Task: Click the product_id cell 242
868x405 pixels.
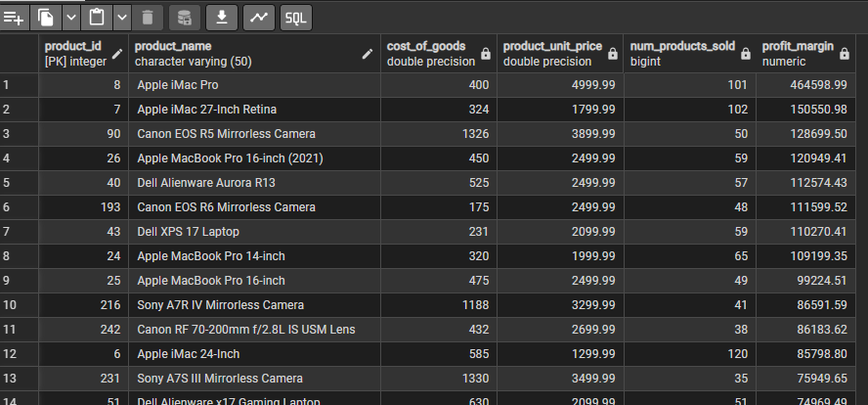Action: pos(84,330)
